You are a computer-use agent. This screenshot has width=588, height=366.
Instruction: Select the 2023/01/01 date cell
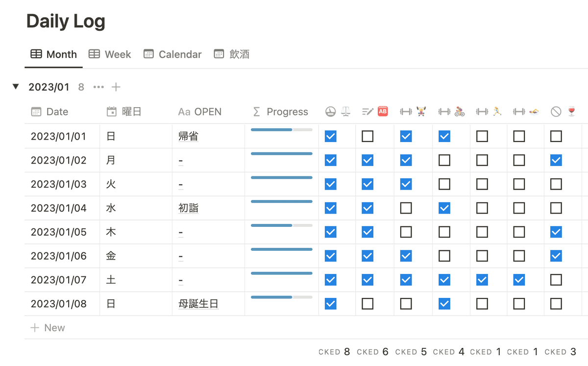pos(62,136)
